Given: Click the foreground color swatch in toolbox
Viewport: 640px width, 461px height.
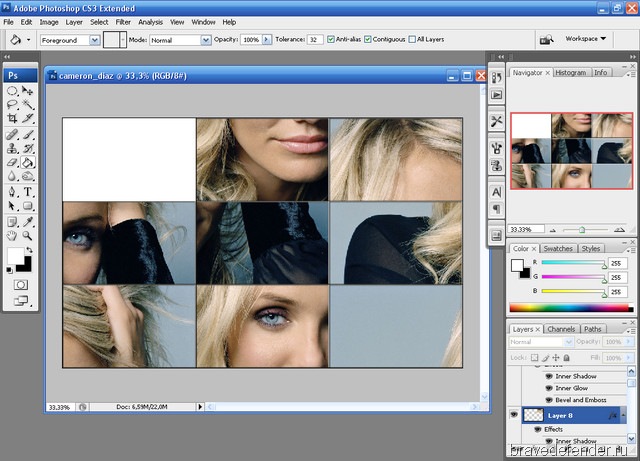Looking at the screenshot, I should click(15, 256).
